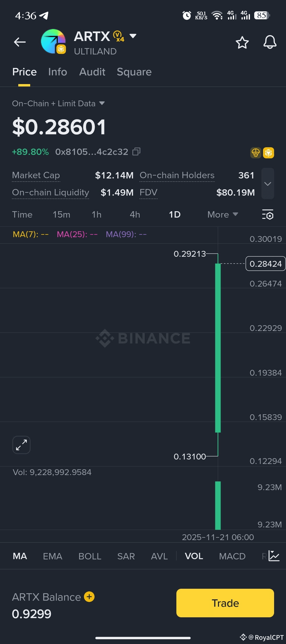Tap the yellow Trade button
The image size is (286, 644).
click(x=225, y=603)
